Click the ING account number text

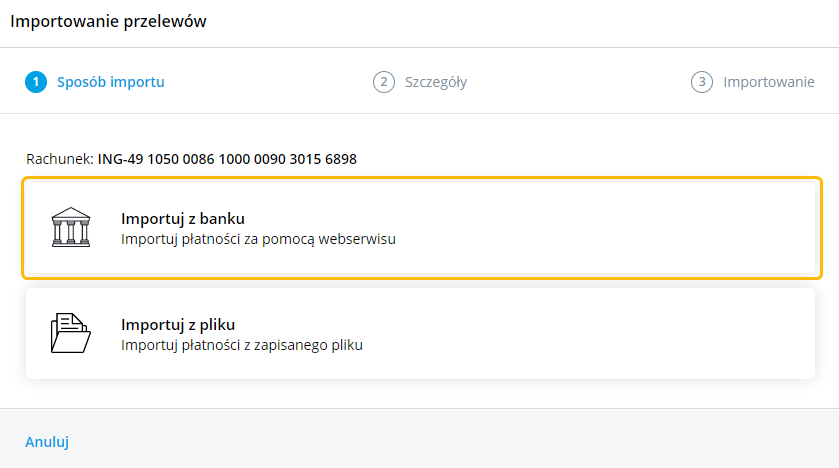coord(227,159)
